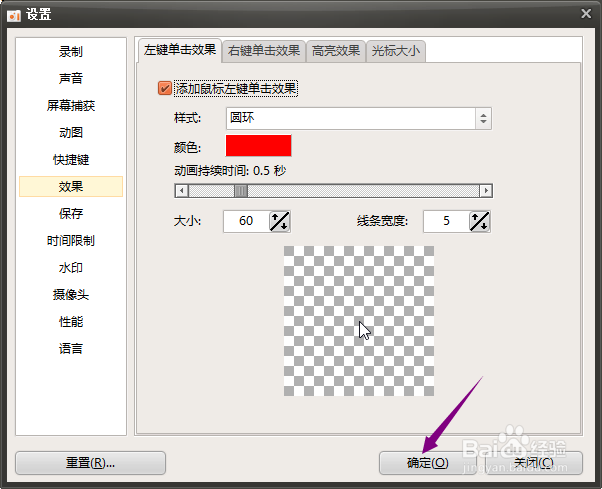Open the 保存 settings section
The image size is (602, 489).
(71, 213)
